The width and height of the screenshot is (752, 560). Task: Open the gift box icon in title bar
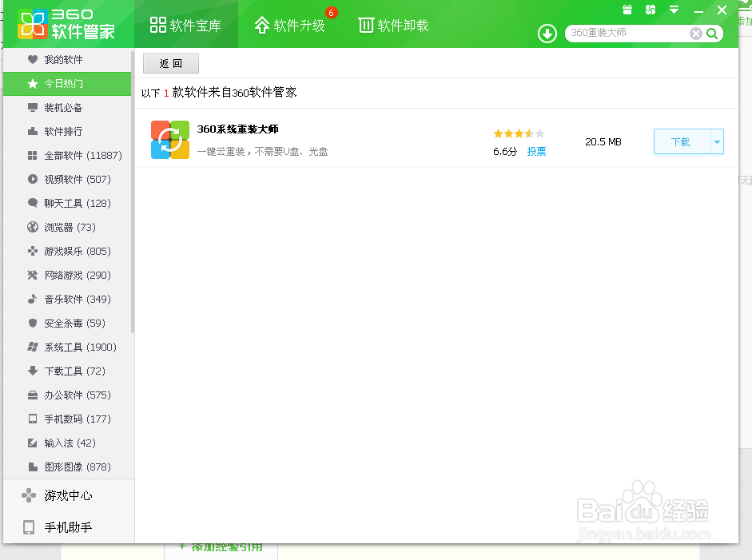coord(627,10)
